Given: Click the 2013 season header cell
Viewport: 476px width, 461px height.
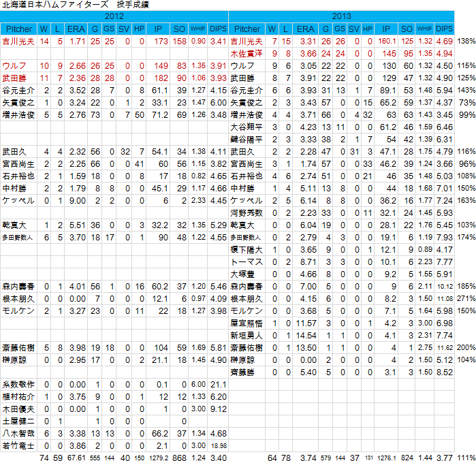Looking at the screenshot, I should [x=342, y=16].
